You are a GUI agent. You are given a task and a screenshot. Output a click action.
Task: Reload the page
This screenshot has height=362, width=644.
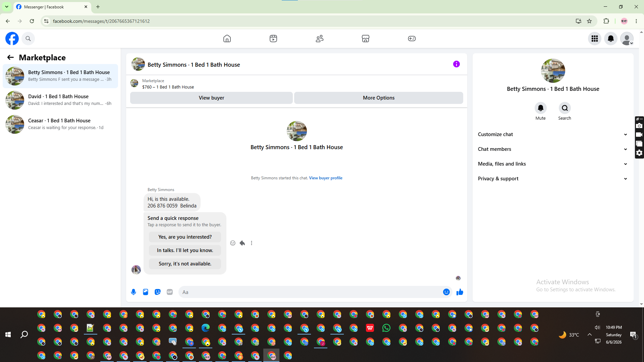[x=32, y=21]
